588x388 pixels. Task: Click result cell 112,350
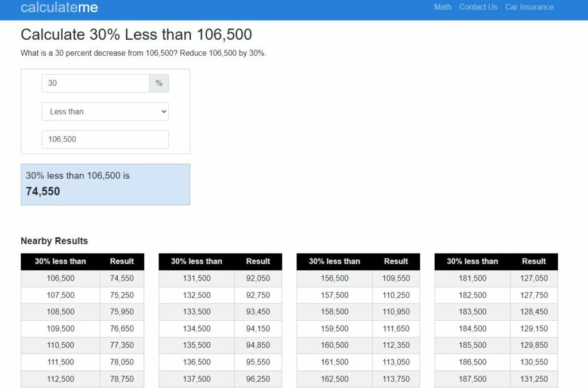point(396,345)
